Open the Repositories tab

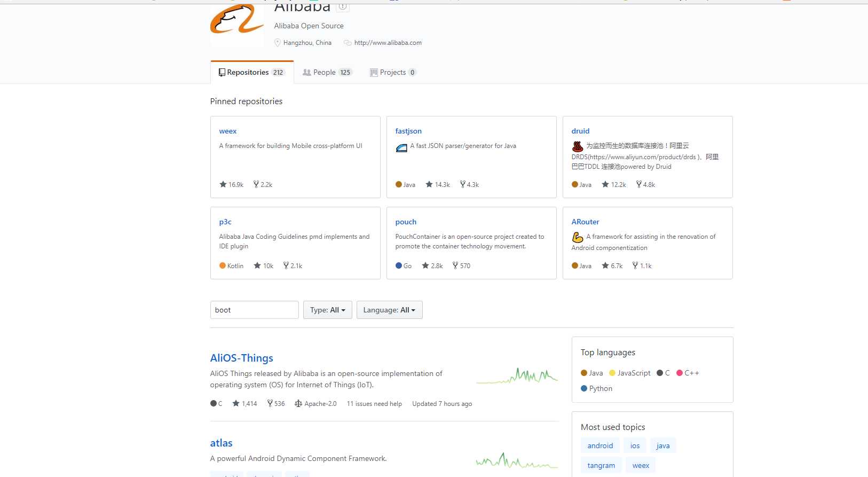(x=252, y=72)
